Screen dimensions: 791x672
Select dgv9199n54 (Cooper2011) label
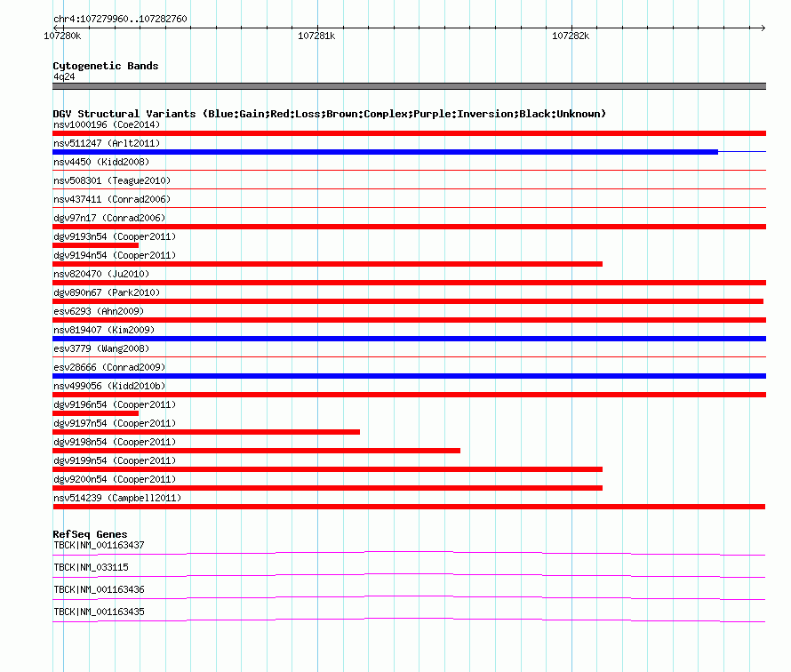[x=115, y=460]
